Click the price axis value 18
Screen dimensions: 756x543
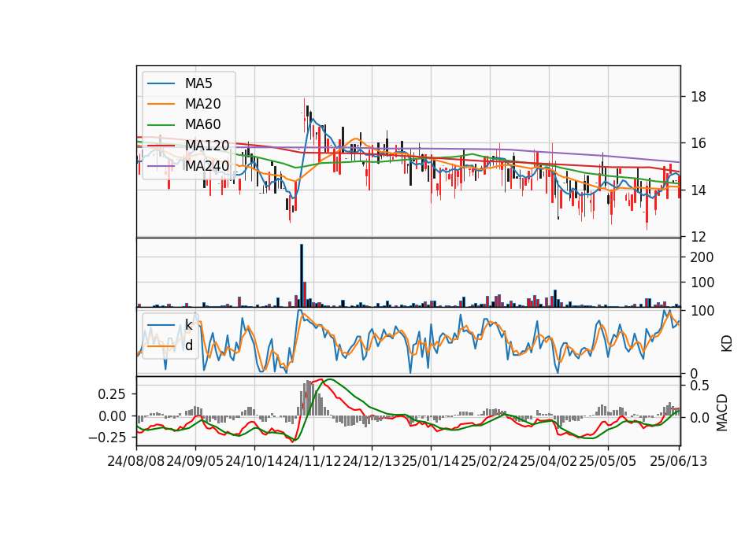(699, 97)
